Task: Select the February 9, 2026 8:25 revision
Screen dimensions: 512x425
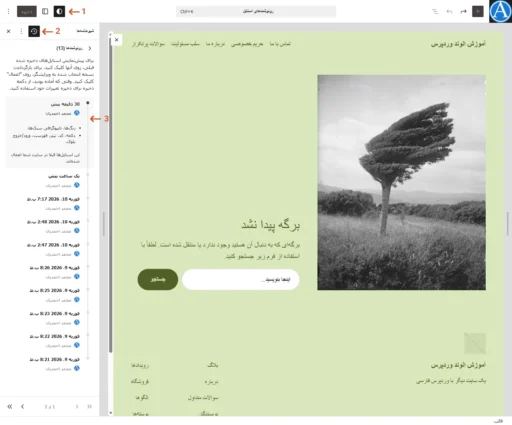Action: pos(49,295)
